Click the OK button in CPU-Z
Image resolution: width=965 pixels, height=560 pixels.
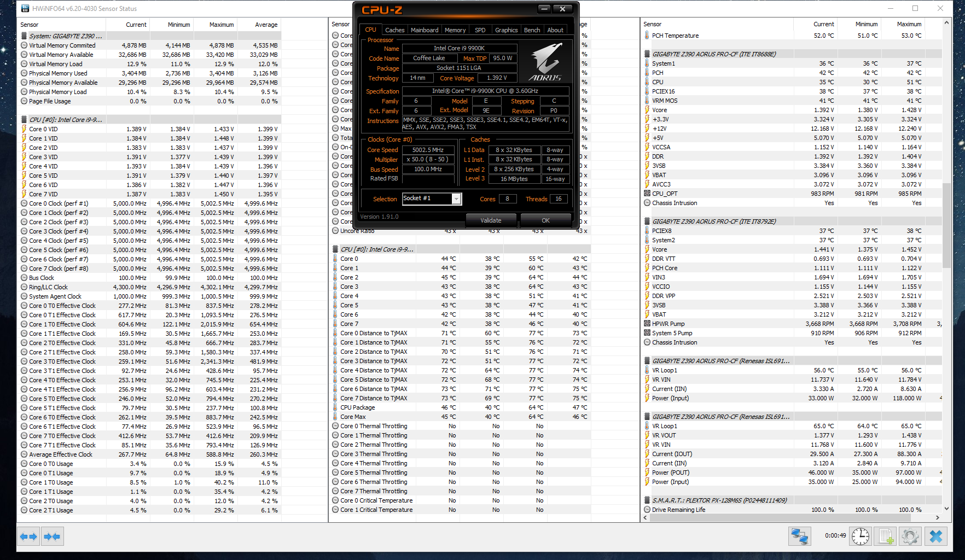[545, 220]
